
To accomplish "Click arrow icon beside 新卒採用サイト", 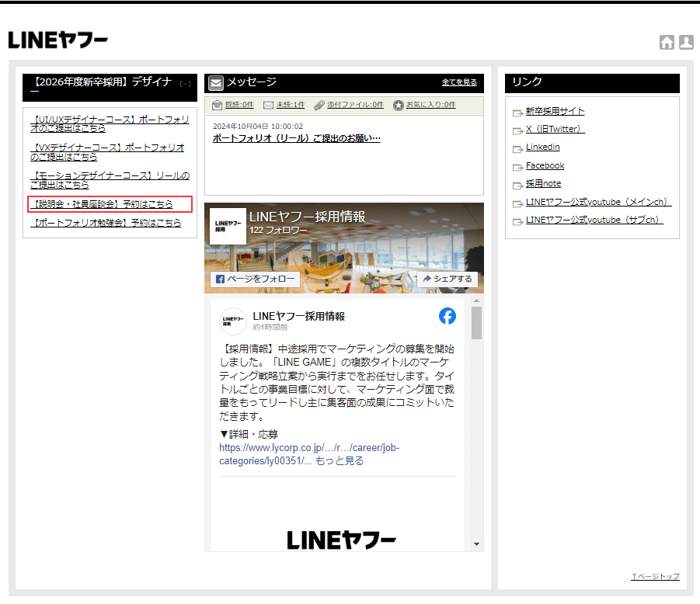I will coord(517,113).
